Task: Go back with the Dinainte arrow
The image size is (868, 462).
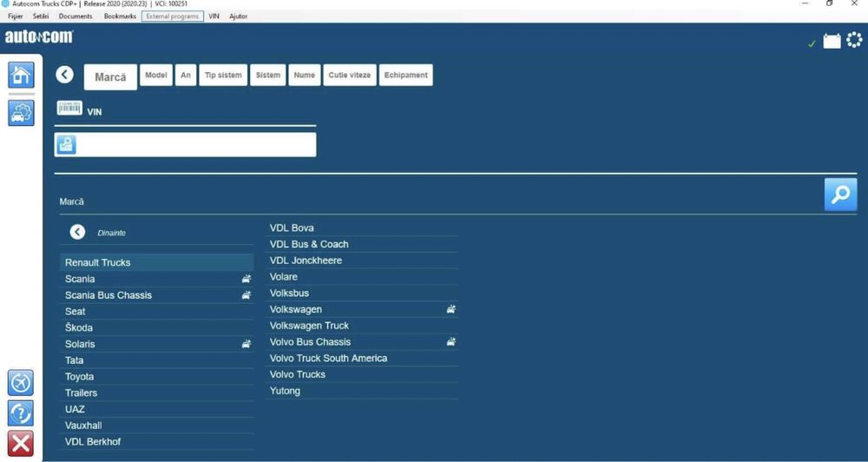Action: [77, 232]
